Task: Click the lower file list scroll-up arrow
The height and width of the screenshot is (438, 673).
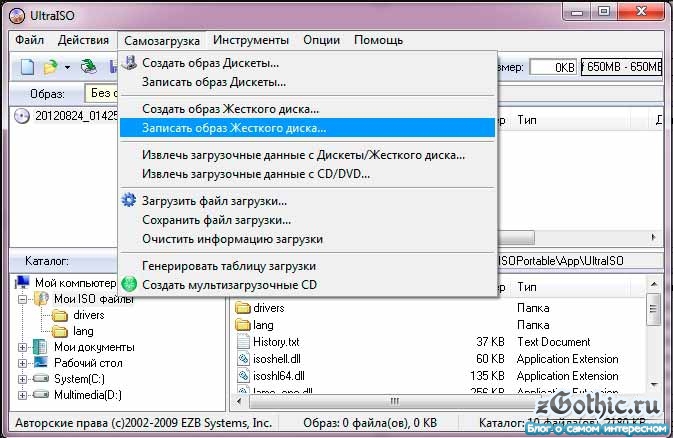Action: coord(653,284)
